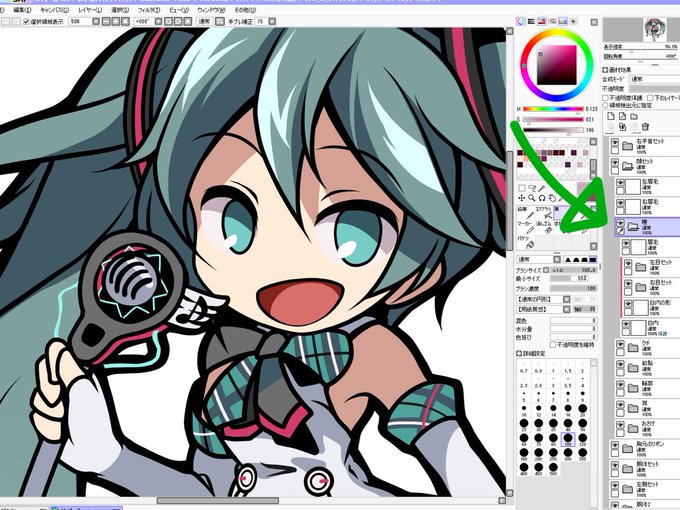680x510 pixels.
Task: Select the move tool
Action: [522, 198]
